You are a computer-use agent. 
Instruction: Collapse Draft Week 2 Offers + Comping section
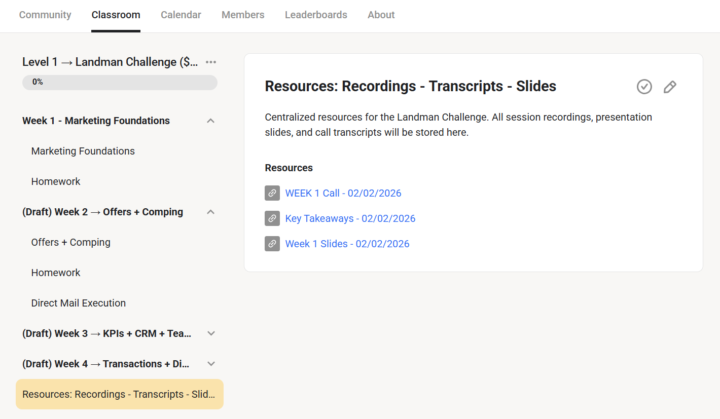click(211, 212)
